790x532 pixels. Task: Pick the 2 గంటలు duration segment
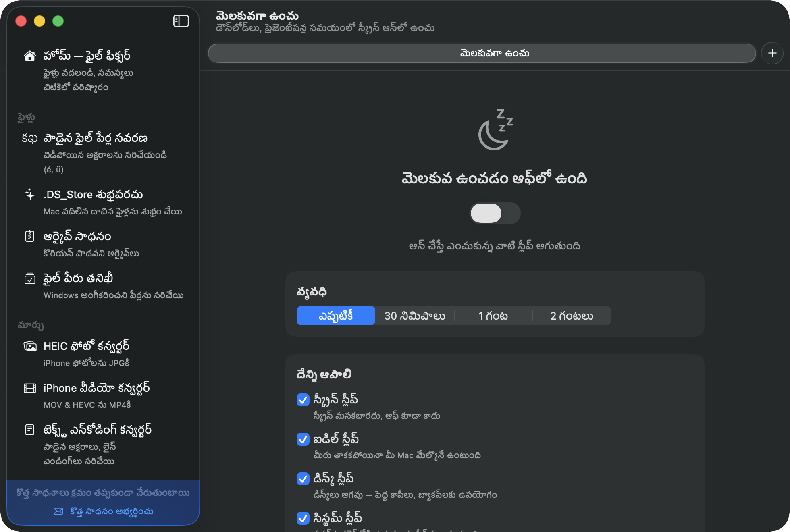click(x=572, y=316)
